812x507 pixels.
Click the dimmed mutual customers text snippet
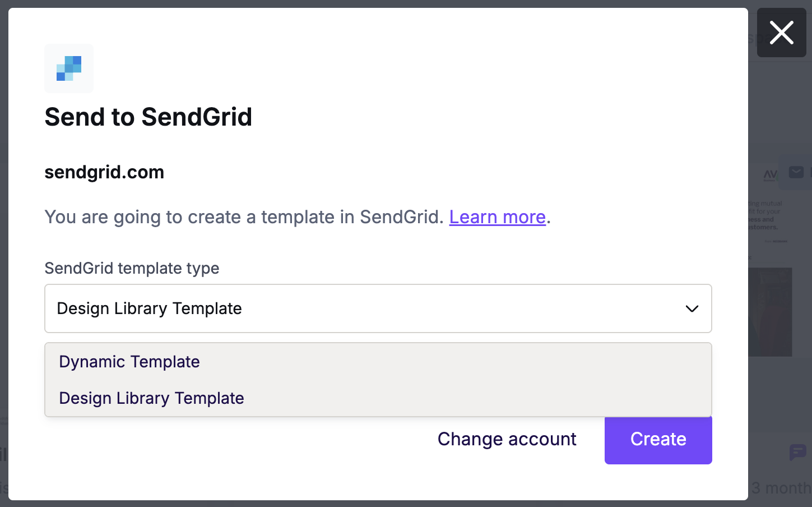pyautogui.click(x=765, y=215)
